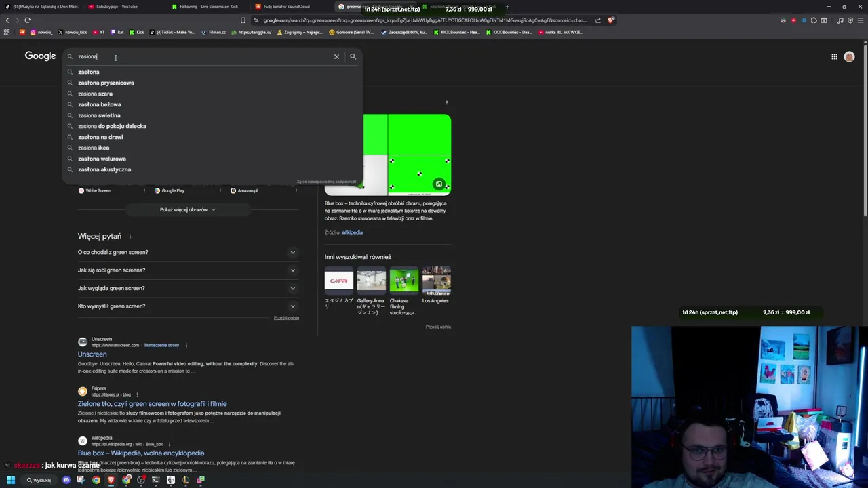This screenshot has width=868, height=488.
Task: Expand "Jak wygląda green screen?"
Action: [188, 288]
